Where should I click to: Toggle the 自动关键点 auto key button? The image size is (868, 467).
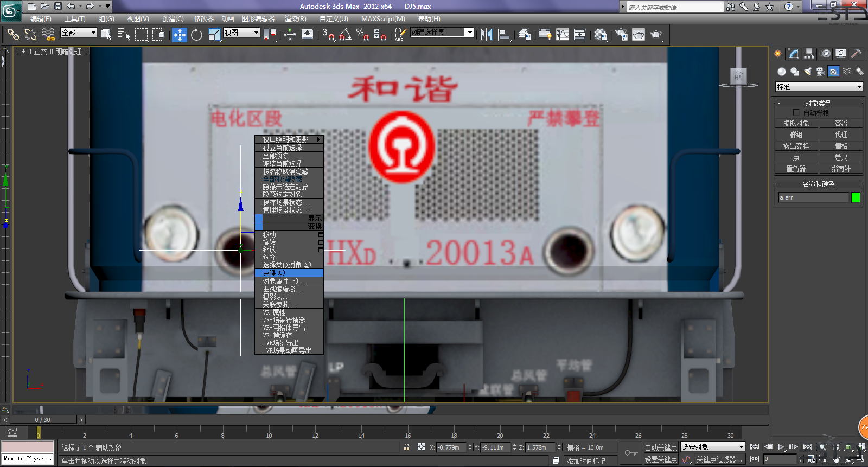coord(661,447)
